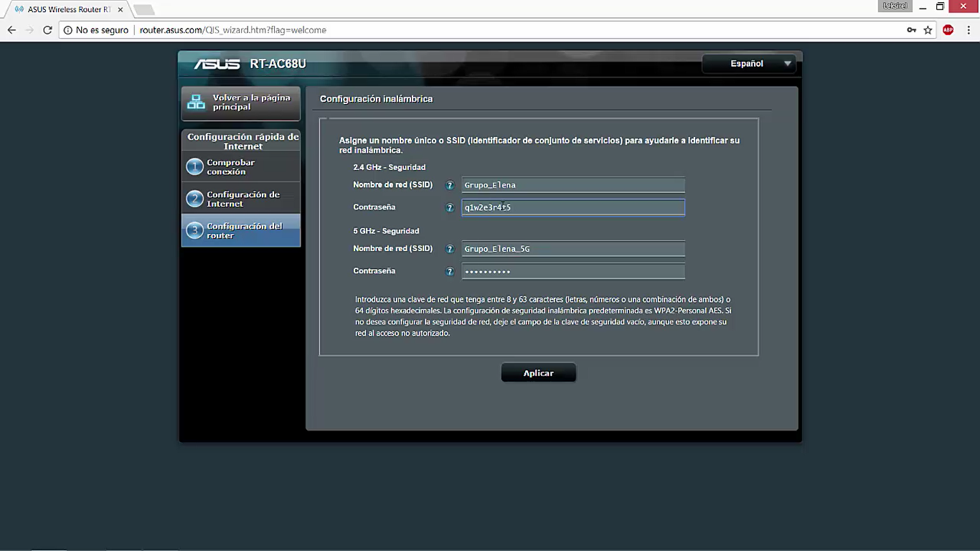Click the help icon for 2.4 GHz SSID
The image size is (980, 551).
(x=450, y=185)
